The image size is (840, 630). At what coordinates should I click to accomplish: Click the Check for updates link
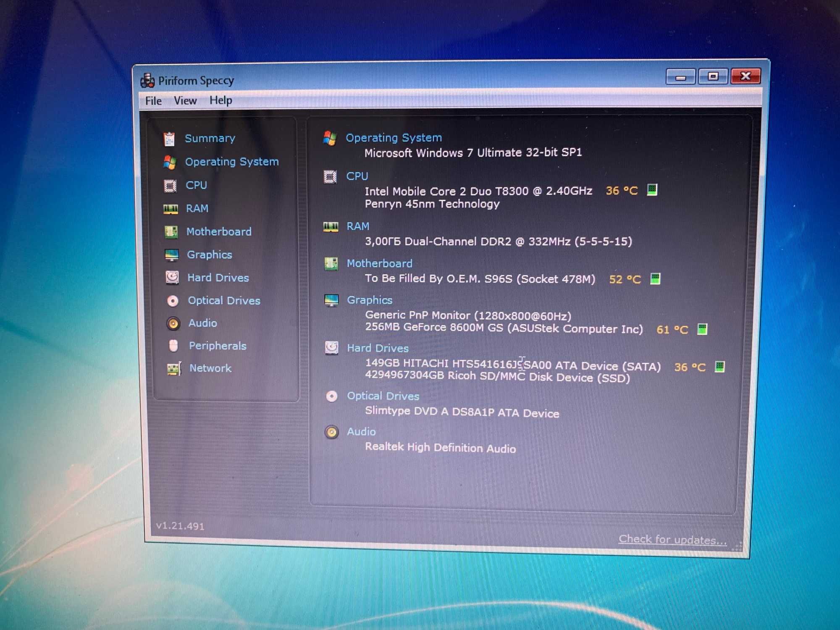tap(672, 539)
